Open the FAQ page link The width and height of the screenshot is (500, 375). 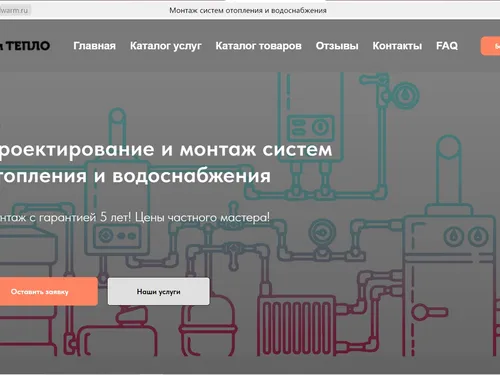point(447,46)
